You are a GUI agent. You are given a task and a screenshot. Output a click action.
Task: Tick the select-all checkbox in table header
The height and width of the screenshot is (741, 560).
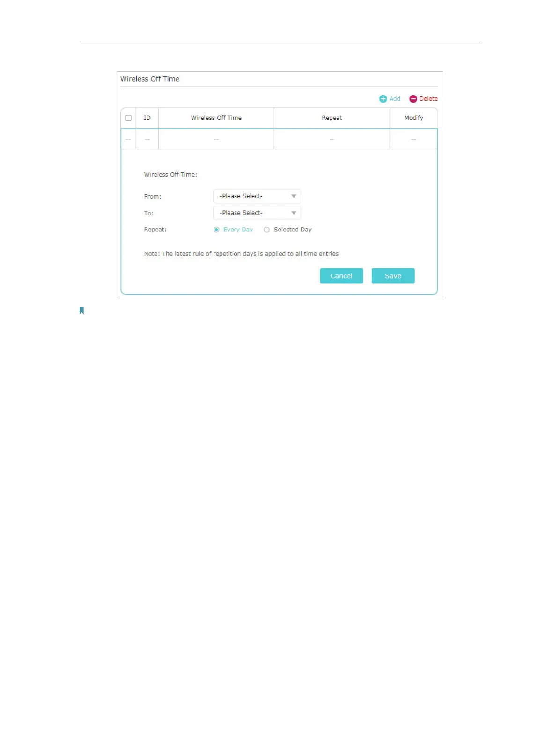[128, 118]
